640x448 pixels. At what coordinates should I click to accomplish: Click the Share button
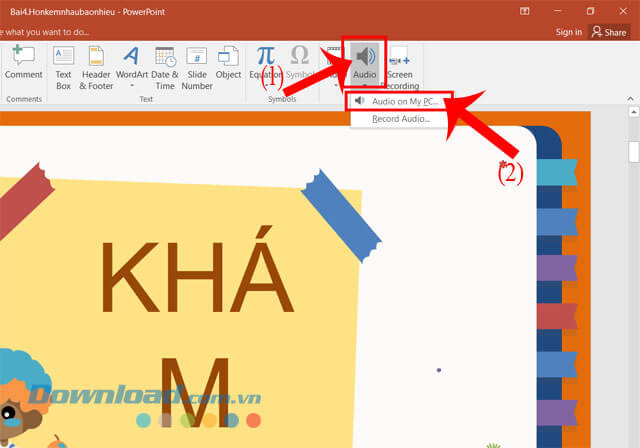point(609,32)
